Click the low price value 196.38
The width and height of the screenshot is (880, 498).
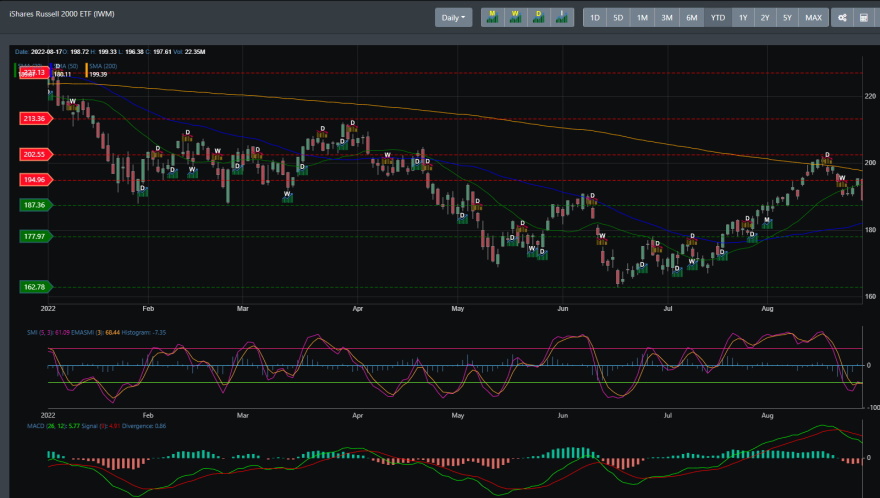point(134,52)
